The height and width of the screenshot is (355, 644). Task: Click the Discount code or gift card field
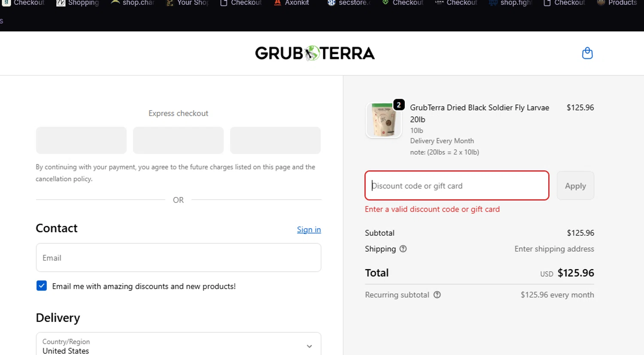coord(457,185)
